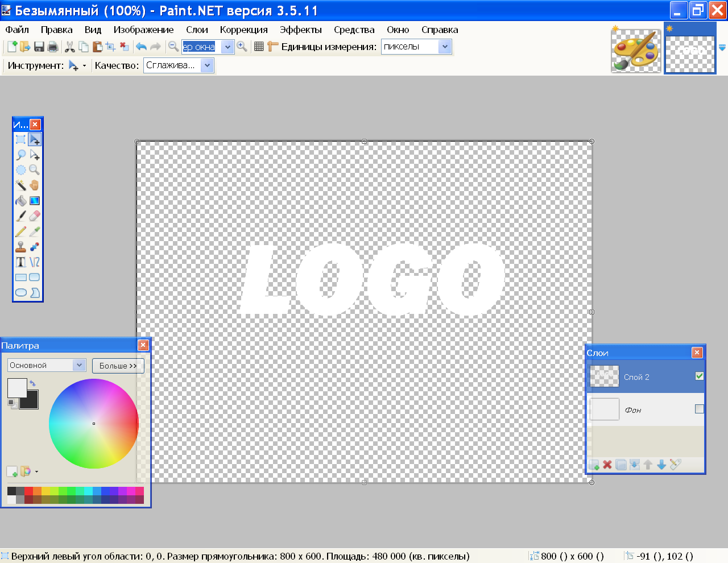Select the Recolor tool
The width and height of the screenshot is (728, 563).
(x=35, y=247)
